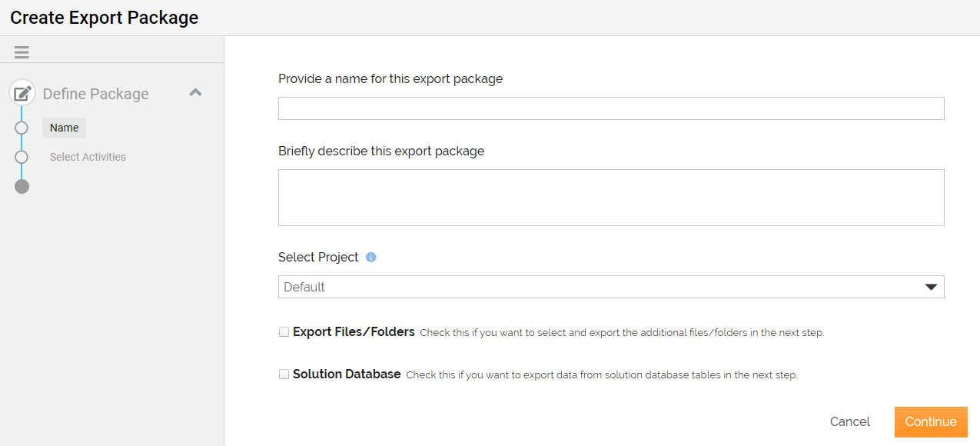
Task: Click into the package description text area
Action: click(x=611, y=198)
